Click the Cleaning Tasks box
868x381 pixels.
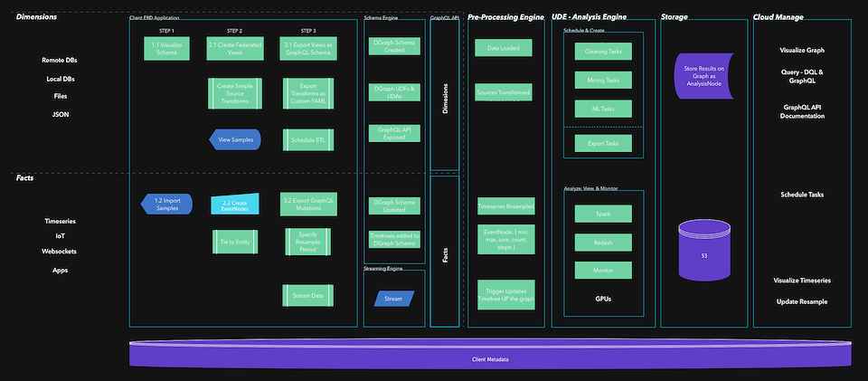click(x=603, y=51)
